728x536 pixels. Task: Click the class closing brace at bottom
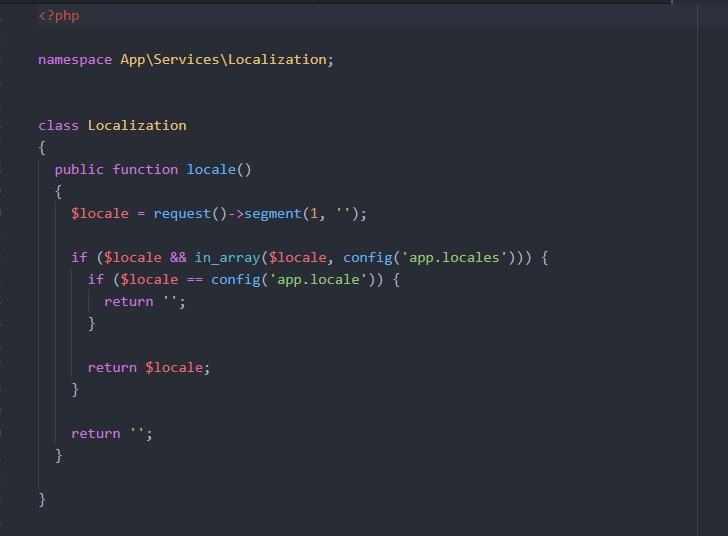42,500
